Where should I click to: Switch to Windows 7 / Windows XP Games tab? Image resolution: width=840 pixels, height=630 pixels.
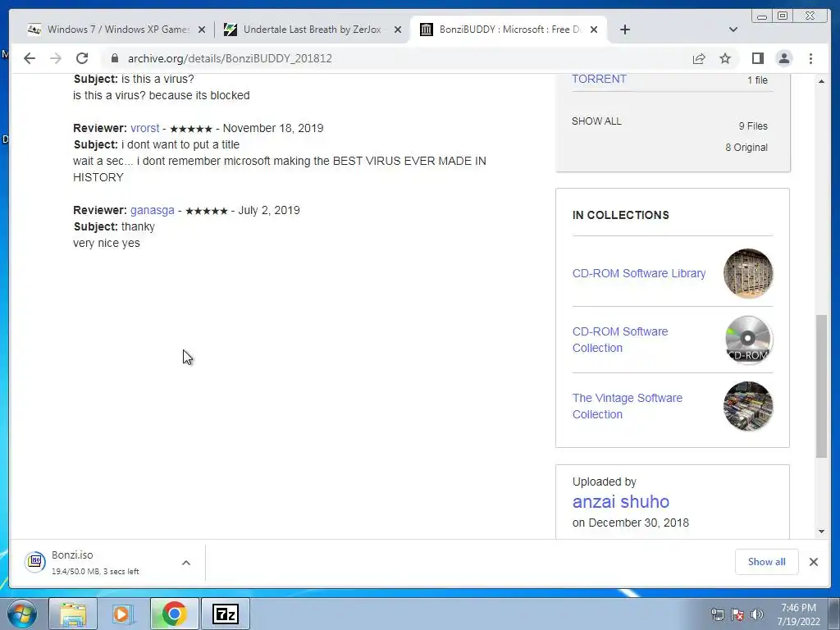coord(116,30)
